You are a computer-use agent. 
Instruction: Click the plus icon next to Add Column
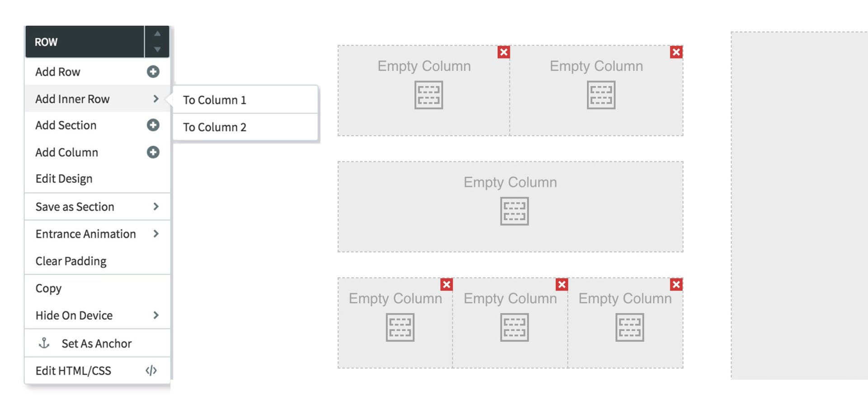coord(153,152)
